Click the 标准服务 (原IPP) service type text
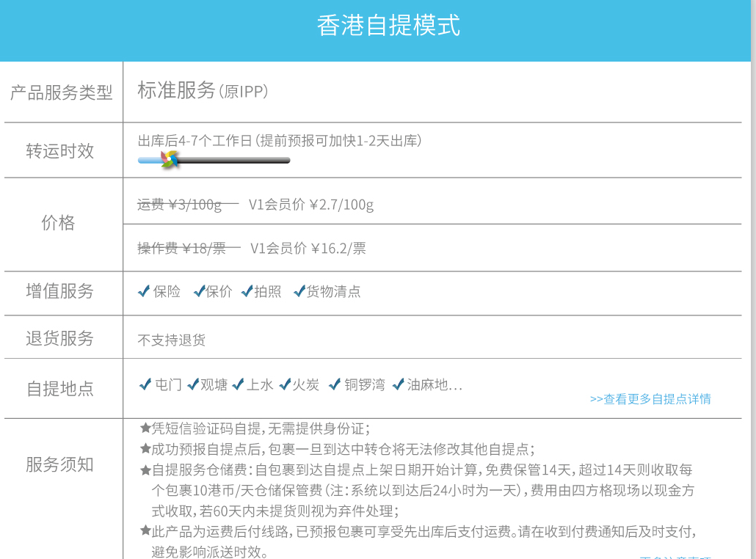756x559 pixels. [203, 90]
